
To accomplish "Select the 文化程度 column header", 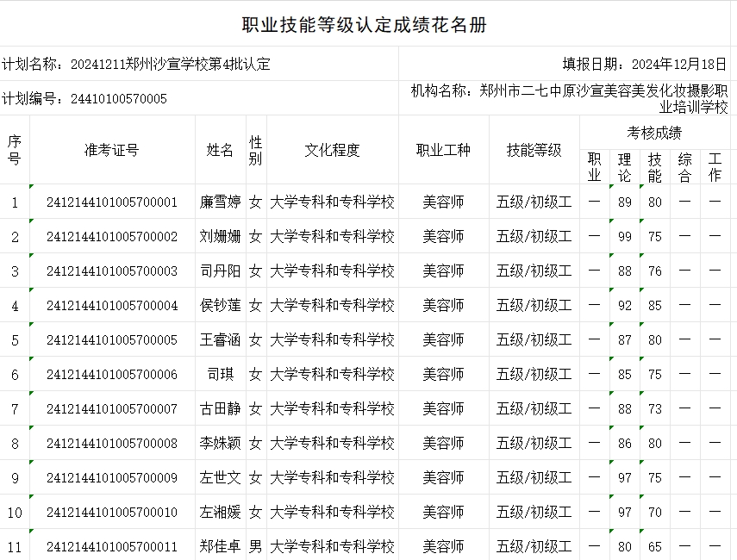I will [332, 150].
